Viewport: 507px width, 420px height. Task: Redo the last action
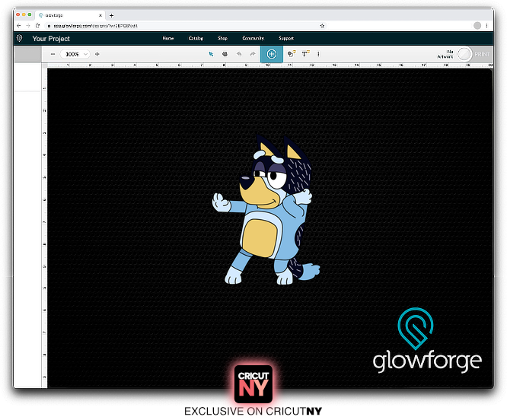tap(253, 54)
